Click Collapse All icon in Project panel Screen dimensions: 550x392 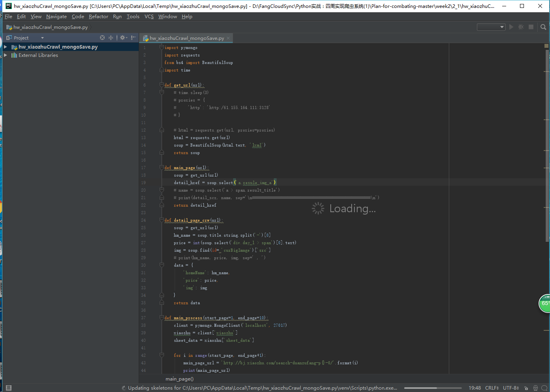(111, 38)
